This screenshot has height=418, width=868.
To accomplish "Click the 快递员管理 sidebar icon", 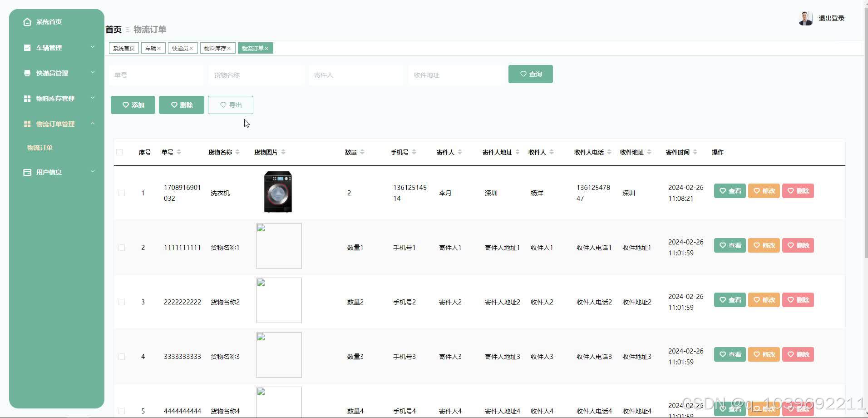I will (x=27, y=73).
